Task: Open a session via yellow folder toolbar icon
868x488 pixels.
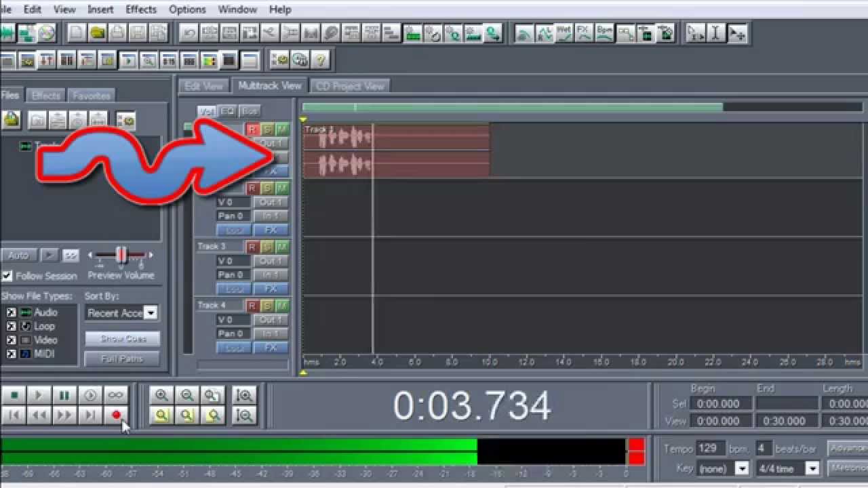Action: pos(97,33)
